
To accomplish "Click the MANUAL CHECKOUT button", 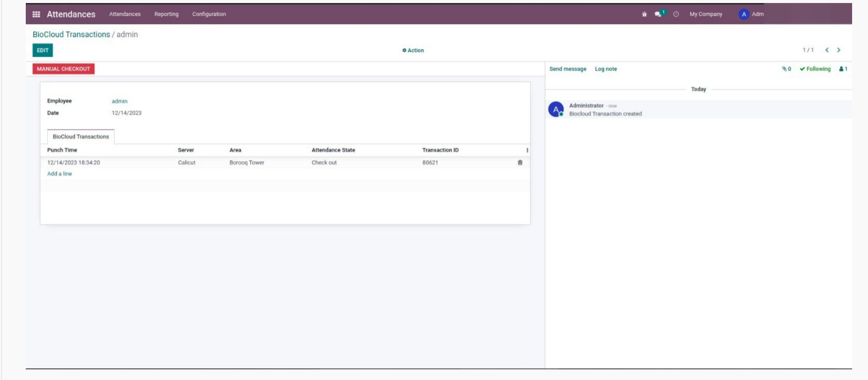I will pyautogui.click(x=64, y=69).
